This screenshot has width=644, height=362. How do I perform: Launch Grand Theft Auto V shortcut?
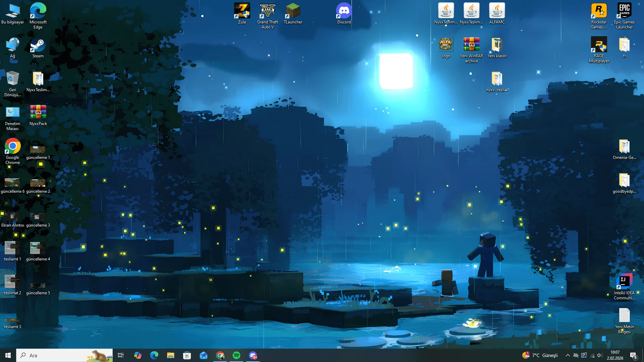[x=267, y=16]
